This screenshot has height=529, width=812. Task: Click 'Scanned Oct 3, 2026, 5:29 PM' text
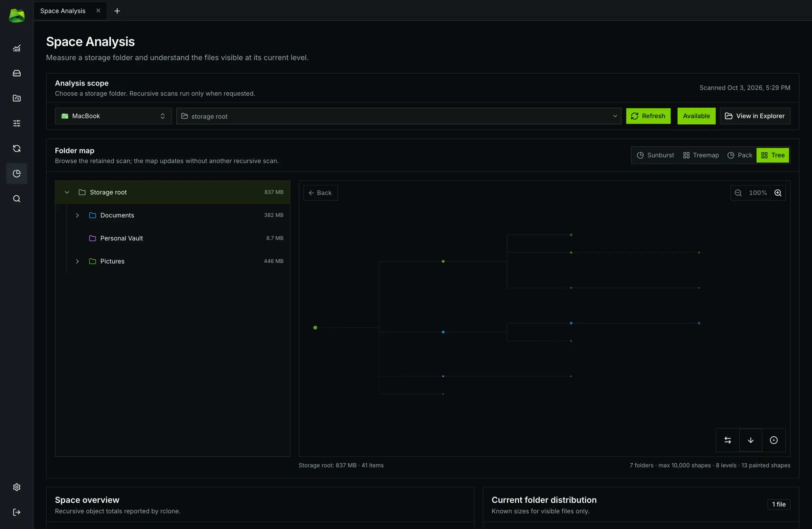745,88
